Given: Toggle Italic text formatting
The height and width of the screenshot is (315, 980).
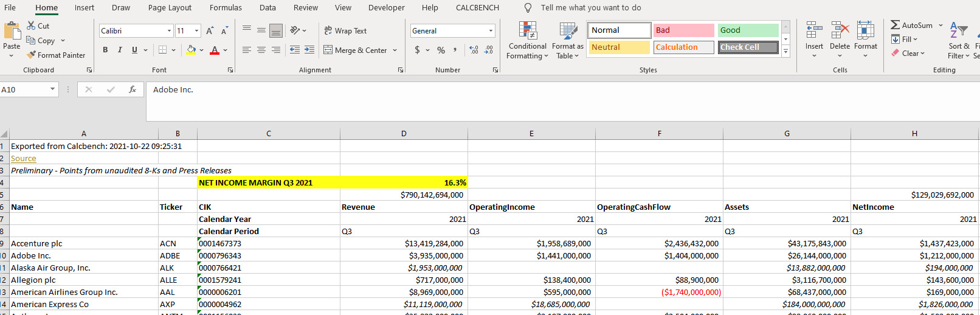Looking at the screenshot, I should [120, 50].
